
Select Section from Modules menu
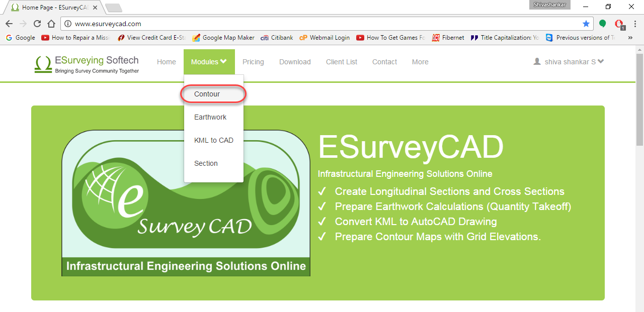[214, 163]
